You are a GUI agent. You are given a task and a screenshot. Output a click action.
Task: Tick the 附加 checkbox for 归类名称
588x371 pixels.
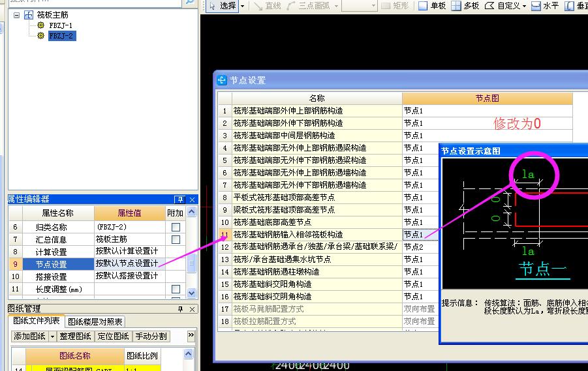tap(176, 227)
